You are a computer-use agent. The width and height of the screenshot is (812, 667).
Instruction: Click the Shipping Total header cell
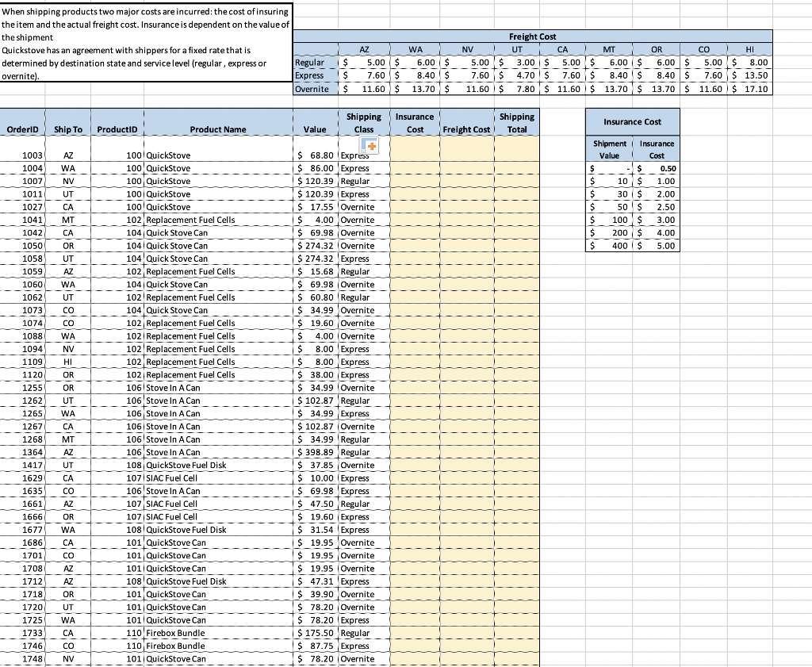click(x=517, y=121)
